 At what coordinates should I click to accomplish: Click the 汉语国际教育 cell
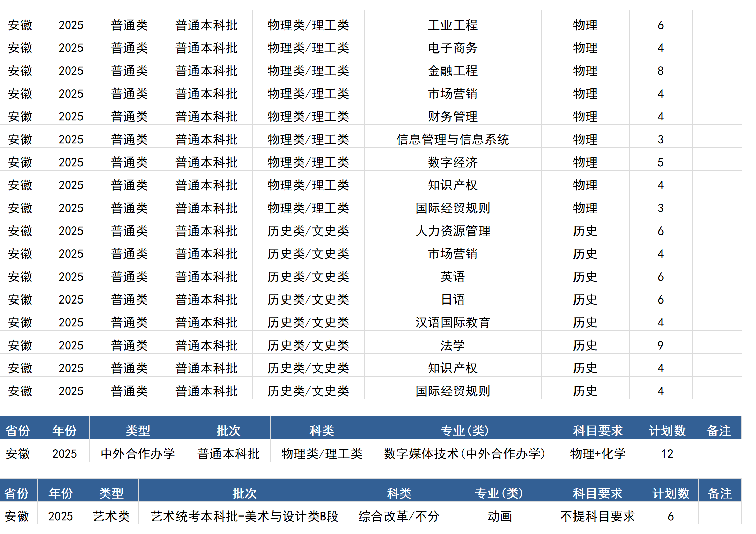point(453,322)
